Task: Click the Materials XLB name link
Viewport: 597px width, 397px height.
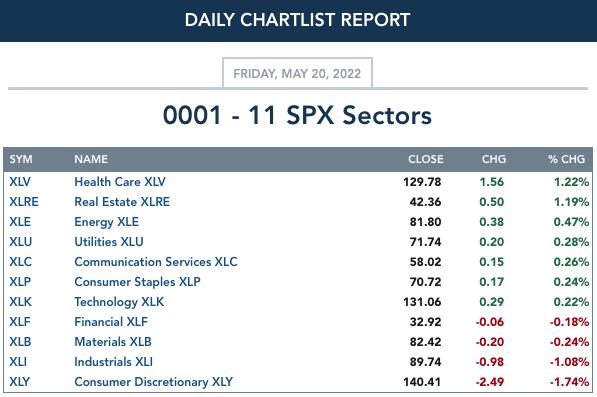Action: 113,342
